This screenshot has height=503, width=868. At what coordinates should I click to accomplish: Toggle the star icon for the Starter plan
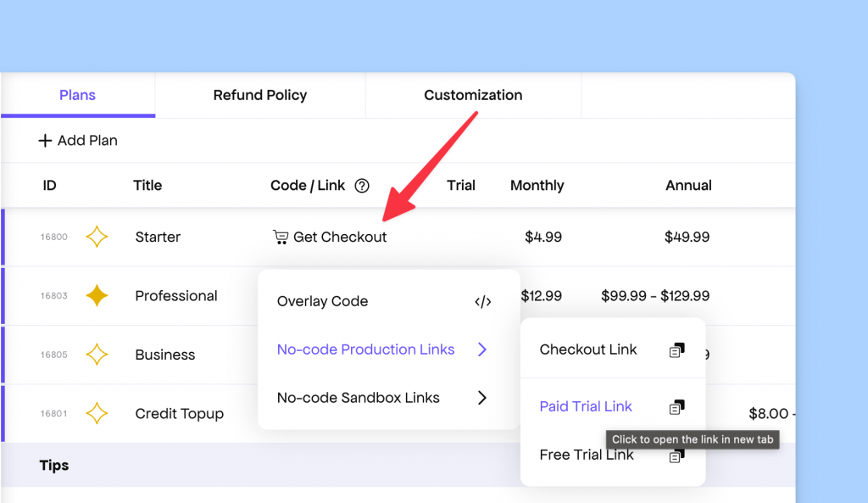pos(97,237)
